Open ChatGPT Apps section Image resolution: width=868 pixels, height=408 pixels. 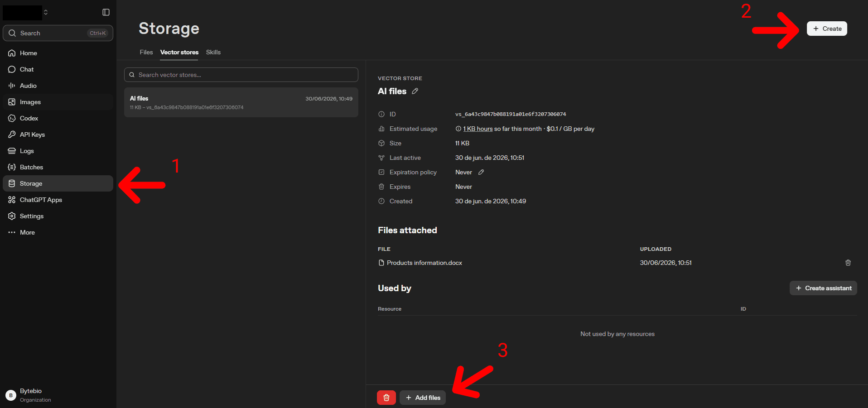(58, 200)
